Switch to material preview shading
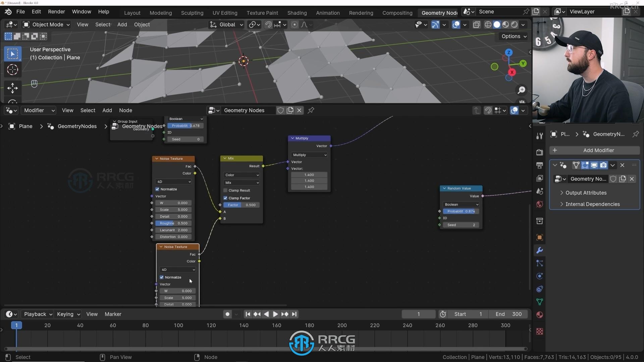644x362 pixels. (505, 24)
